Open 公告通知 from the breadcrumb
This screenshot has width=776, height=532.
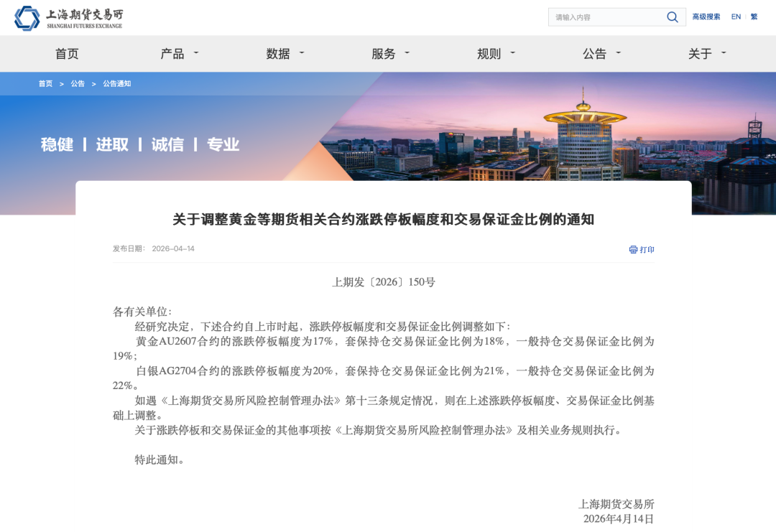(x=117, y=83)
